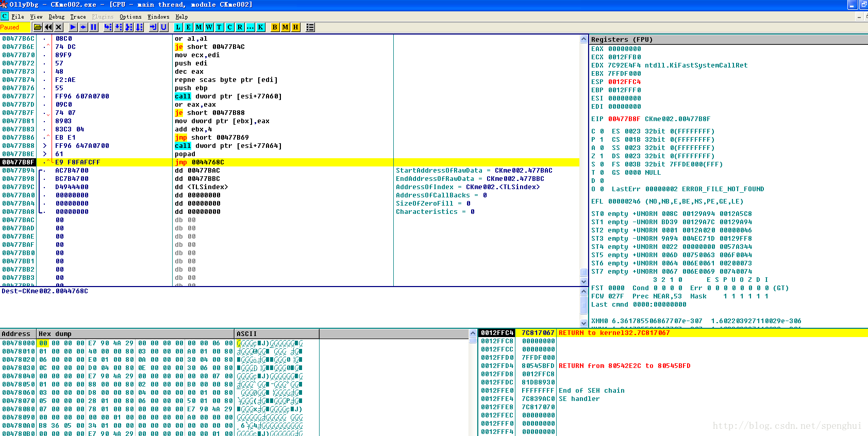868x436 pixels.
Task: Click the Registers (FPU) header bar
Action: click(x=728, y=39)
